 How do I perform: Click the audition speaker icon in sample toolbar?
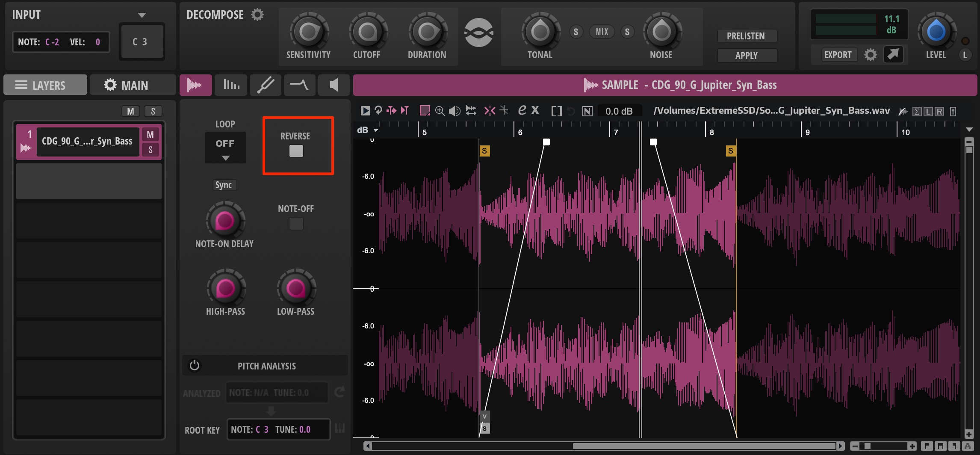point(455,111)
